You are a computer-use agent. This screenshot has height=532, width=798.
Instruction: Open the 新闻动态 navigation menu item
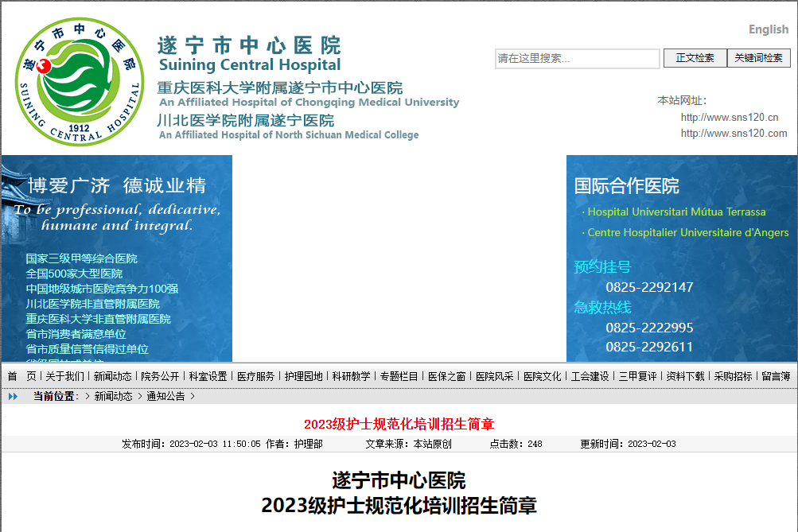tap(112, 376)
